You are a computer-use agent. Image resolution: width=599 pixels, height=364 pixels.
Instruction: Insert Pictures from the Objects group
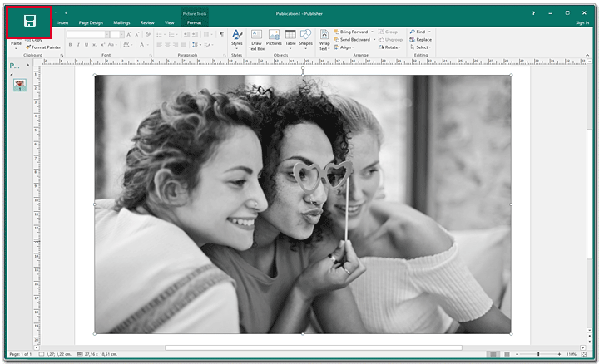tap(274, 37)
